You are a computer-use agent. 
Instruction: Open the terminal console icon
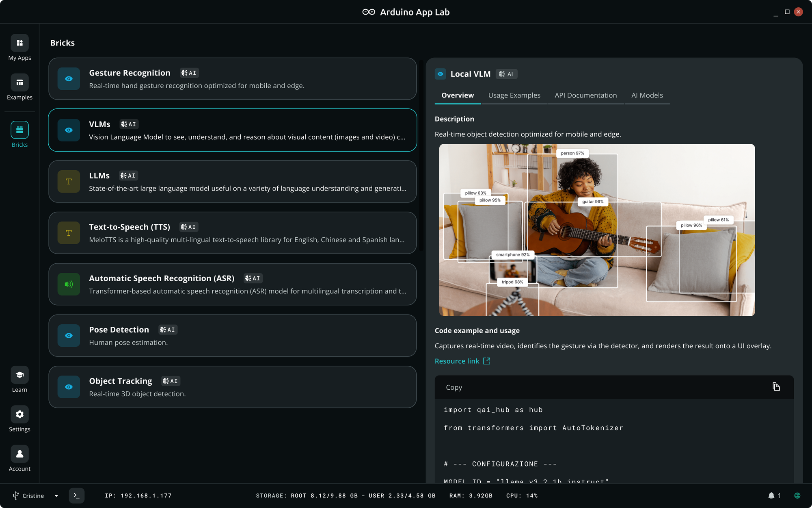coord(76,495)
